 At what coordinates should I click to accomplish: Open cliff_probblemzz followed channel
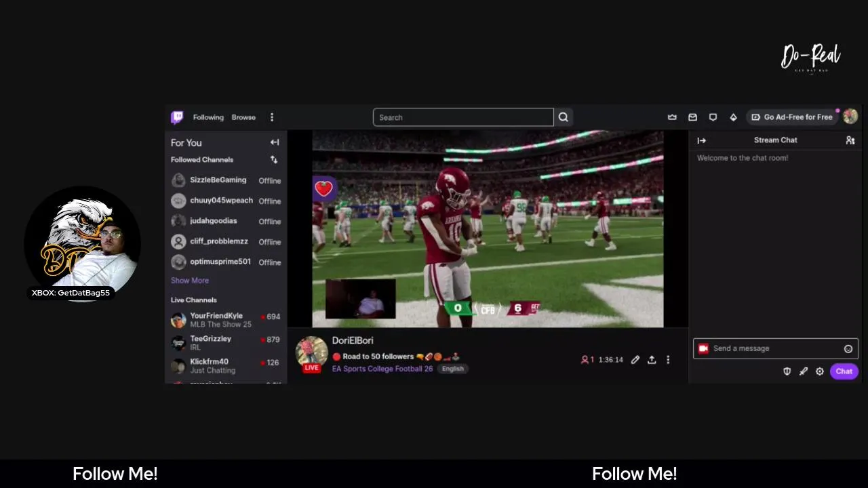point(226,241)
